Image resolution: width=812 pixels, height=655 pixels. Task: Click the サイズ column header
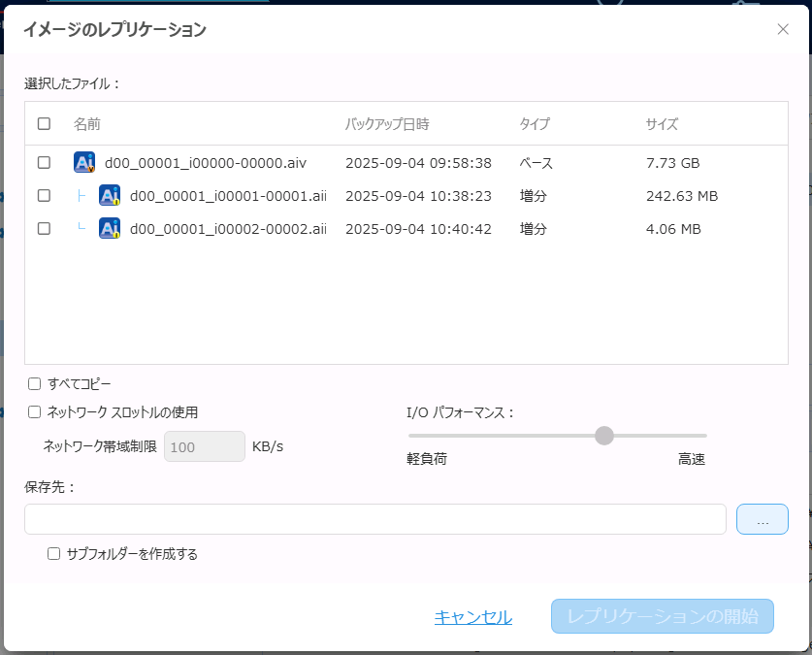click(662, 124)
